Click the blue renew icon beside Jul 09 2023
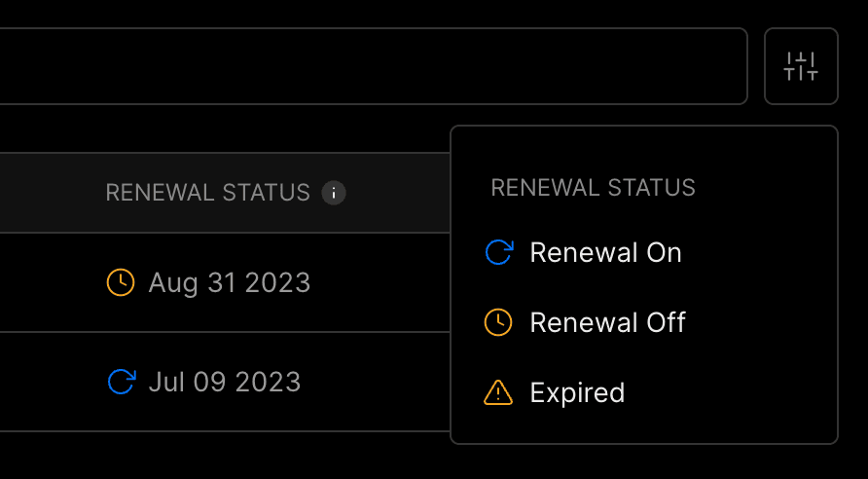The image size is (868, 479). coord(121,381)
